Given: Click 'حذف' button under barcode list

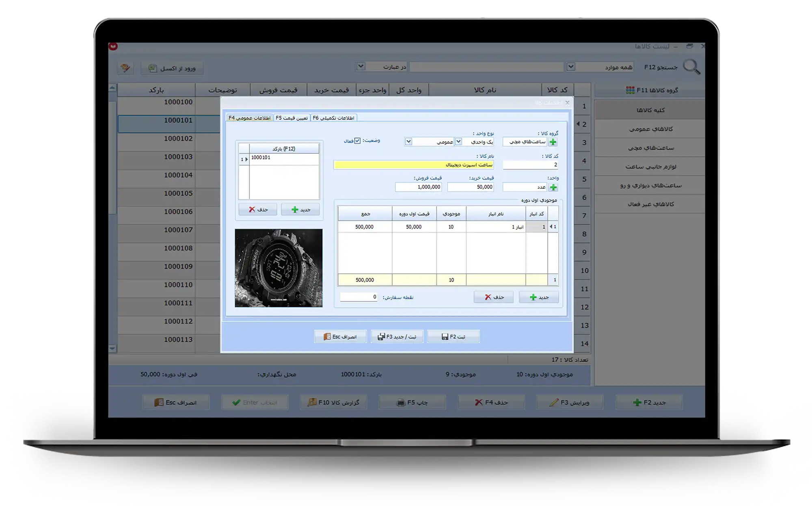Looking at the screenshot, I should tap(258, 209).
